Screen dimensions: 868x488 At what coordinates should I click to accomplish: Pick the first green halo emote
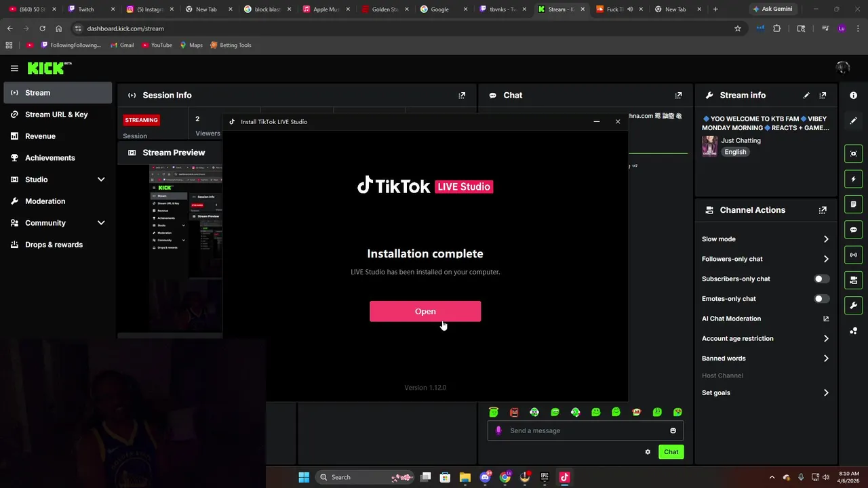pos(494,412)
